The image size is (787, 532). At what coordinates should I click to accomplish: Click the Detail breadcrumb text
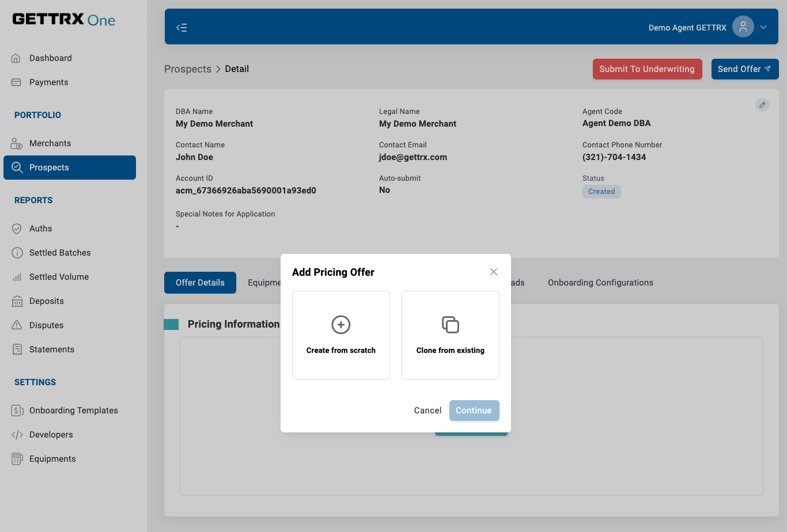point(237,69)
